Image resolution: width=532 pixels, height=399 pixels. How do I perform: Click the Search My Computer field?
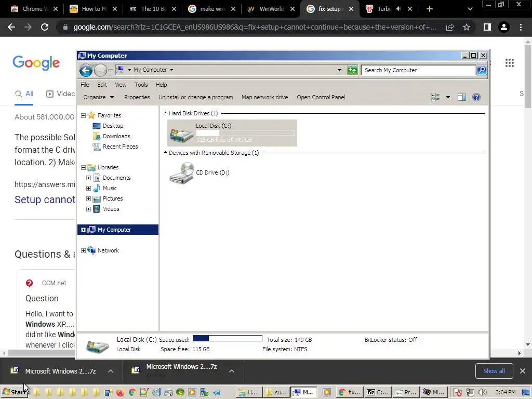[x=418, y=70]
